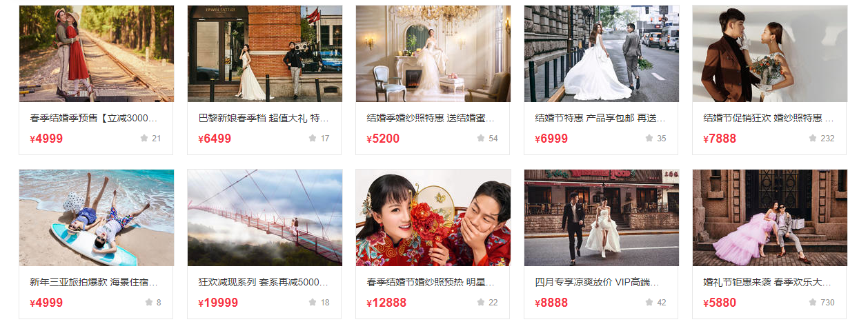
Task: Click the star icon beside count 8
Action: tap(149, 303)
